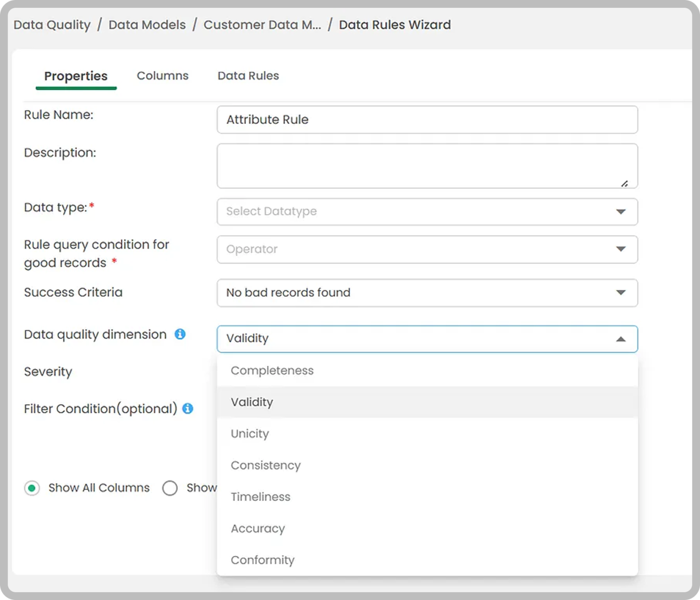Select the second Show radio button
Screen dimensions: 700x600
tap(170, 488)
